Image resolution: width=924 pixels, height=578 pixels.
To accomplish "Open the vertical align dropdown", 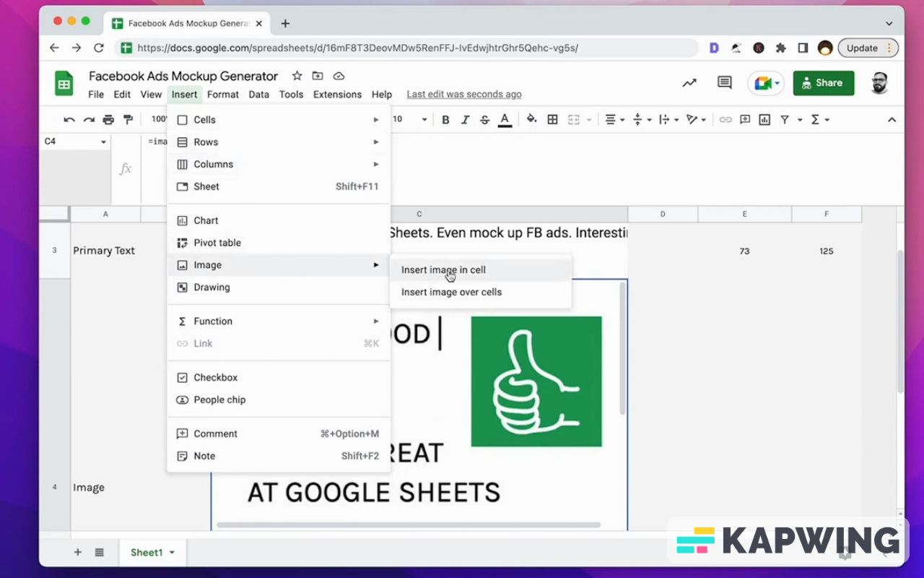I will [642, 120].
